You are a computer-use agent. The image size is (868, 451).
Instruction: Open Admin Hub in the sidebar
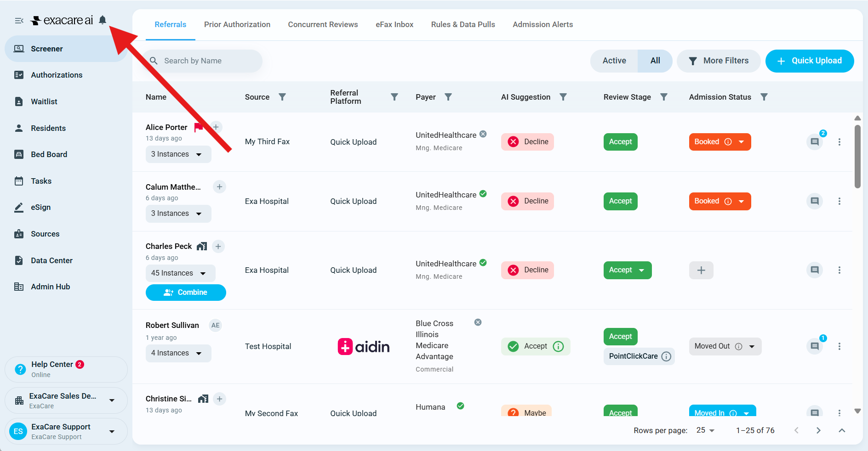point(66,287)
